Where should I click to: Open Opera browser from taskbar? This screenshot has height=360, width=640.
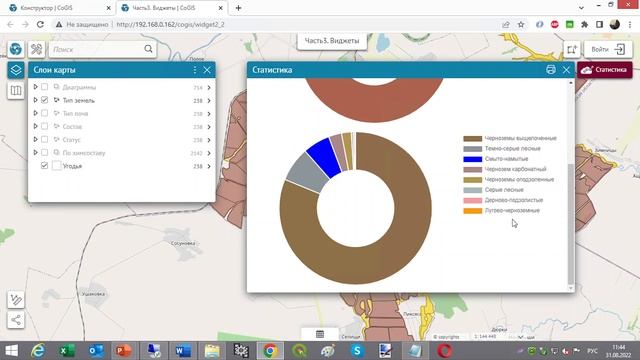point(444,351)
